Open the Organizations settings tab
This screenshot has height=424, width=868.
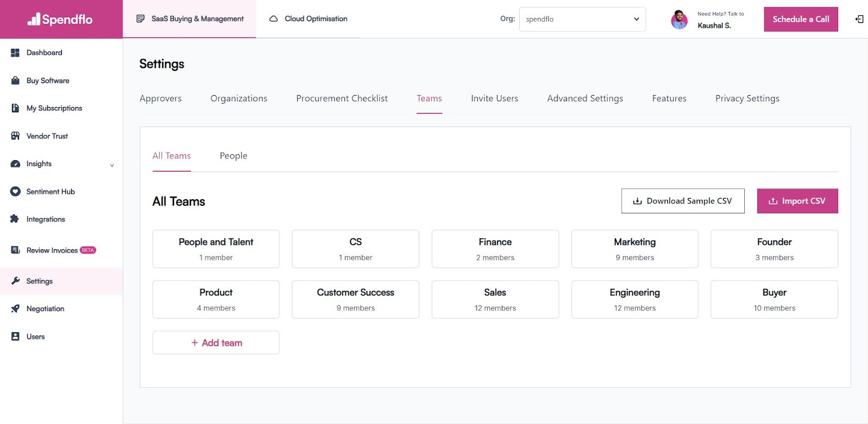(x=239, y=98)
